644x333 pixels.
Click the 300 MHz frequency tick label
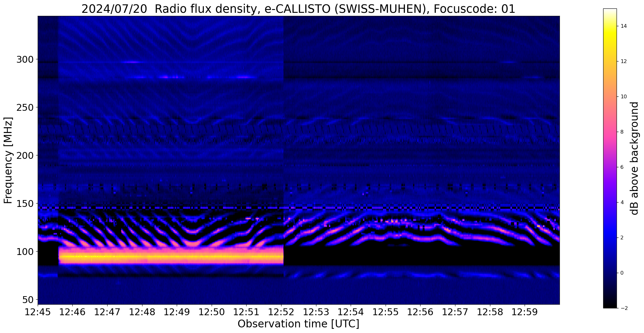click(25, 59)
